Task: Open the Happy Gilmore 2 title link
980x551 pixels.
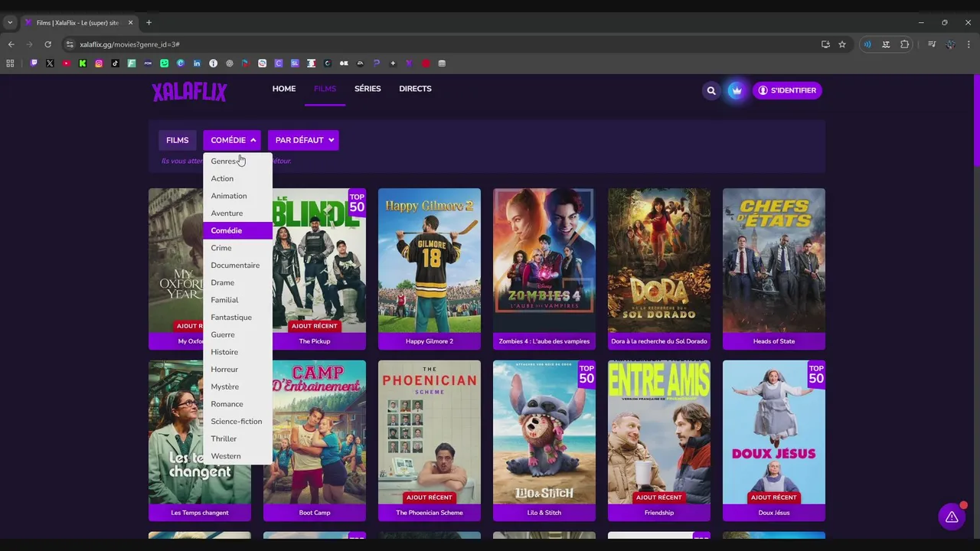Action: point(430,341)
